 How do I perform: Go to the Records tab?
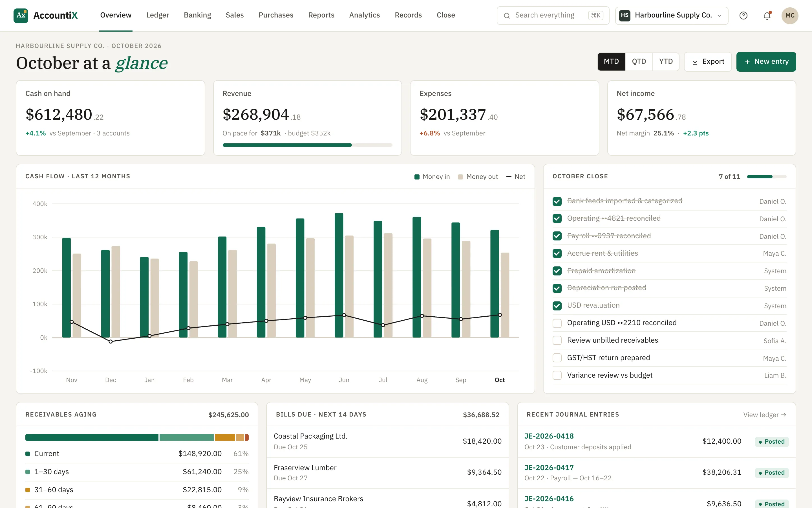tap(408, 15)
